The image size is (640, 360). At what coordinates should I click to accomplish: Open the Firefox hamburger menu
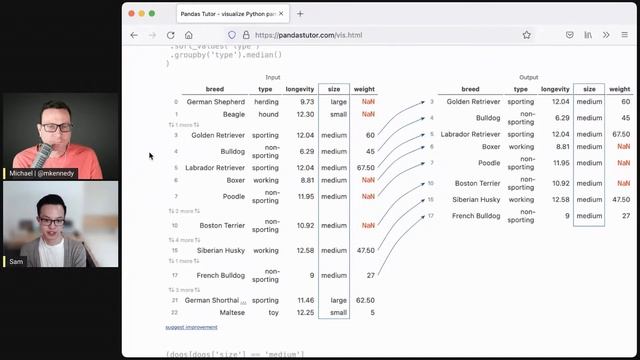[x=624, y=35]
